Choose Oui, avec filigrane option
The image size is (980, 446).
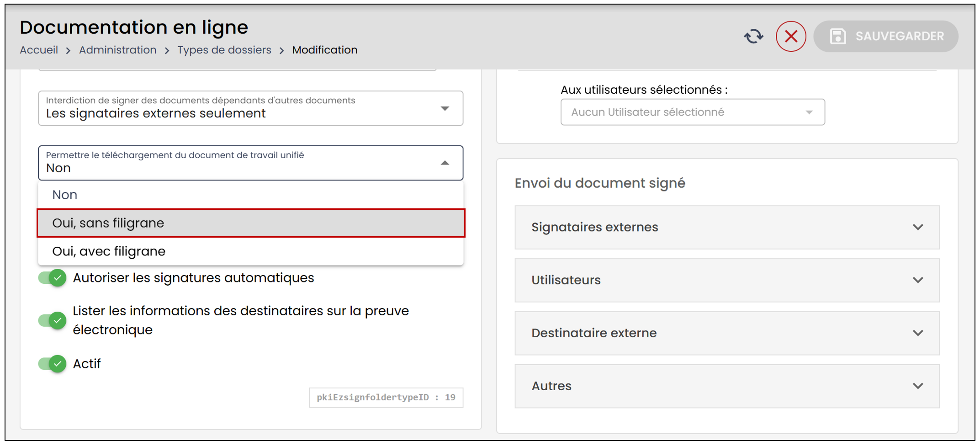coord(251,251)
